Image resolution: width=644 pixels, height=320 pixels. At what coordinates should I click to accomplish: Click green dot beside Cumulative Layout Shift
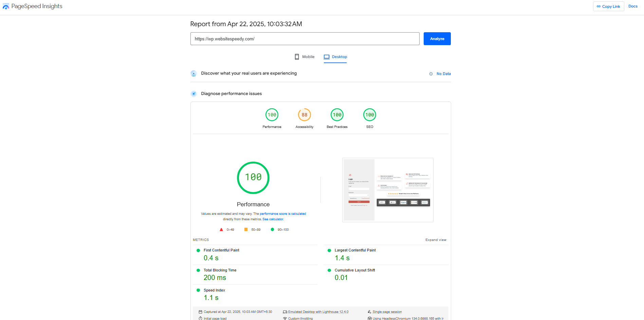tap(329, 270)
